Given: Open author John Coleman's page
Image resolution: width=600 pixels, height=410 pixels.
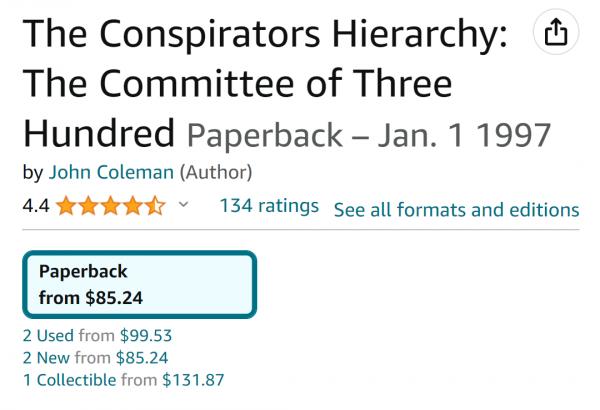Looking at the screenshot, I should [111, 172].
